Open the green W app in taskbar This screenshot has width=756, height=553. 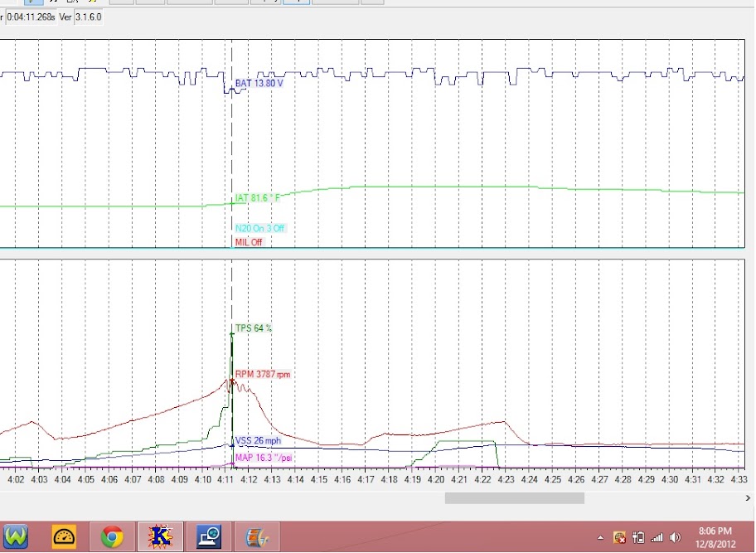16,536
